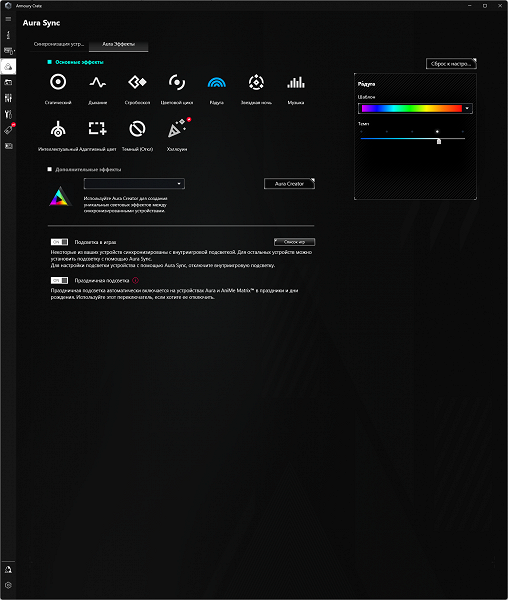This screenshot has height=600, width=508.
Task: Select the Strobing effect icon
Action: [137, 82]
